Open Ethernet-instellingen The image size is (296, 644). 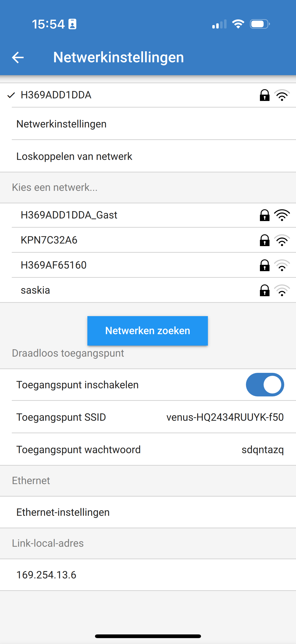(148, 512)
